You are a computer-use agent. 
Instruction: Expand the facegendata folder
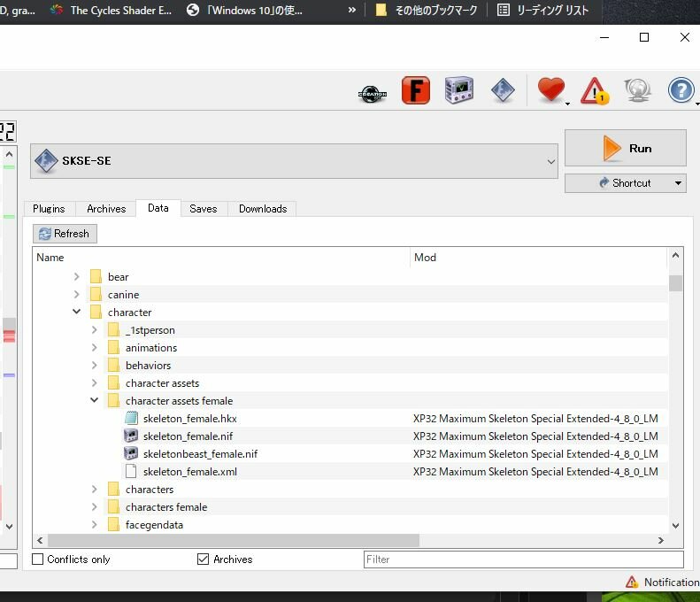point(94,524)
